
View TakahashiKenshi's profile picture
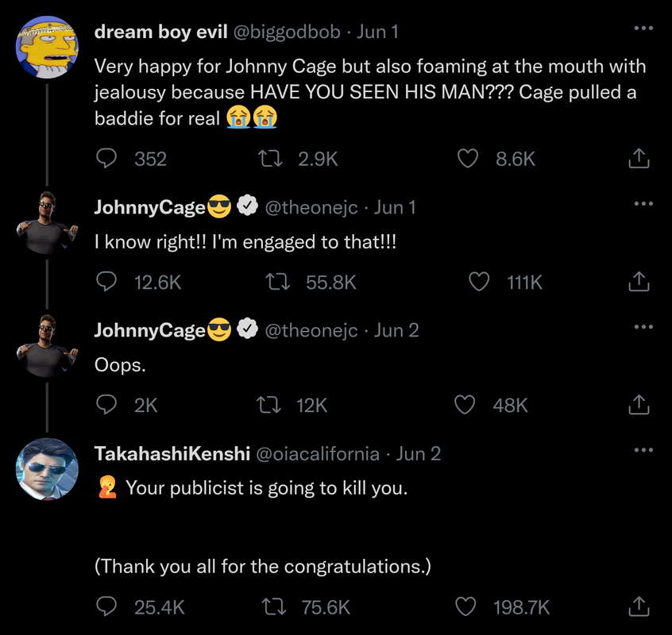pyautogui.click(x=47, y=469)
